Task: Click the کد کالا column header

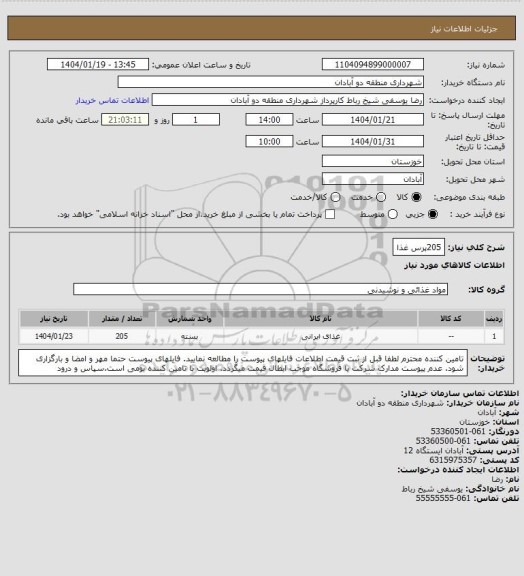Action: pos(451,319)
